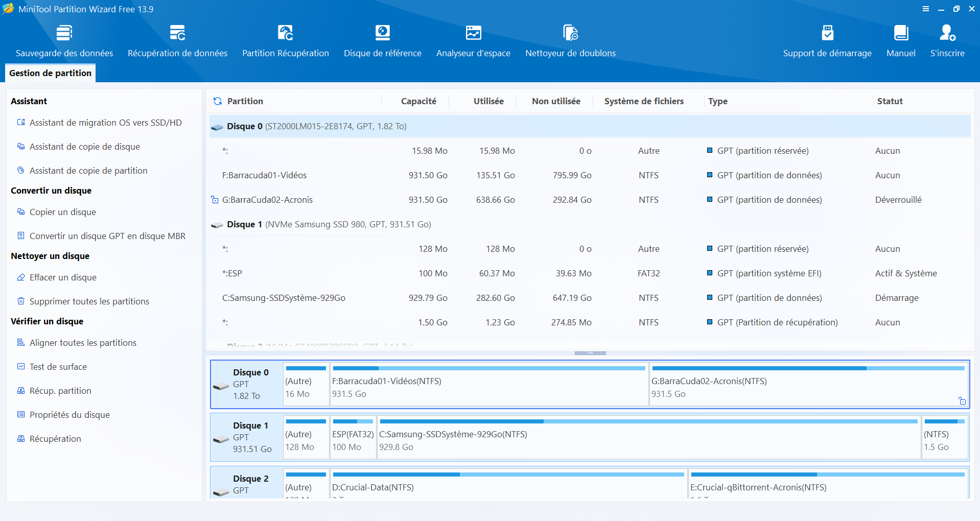This screenshot has width=980, height=521.
Task: Click Copier un disque link
Action: tap(63, 212)
